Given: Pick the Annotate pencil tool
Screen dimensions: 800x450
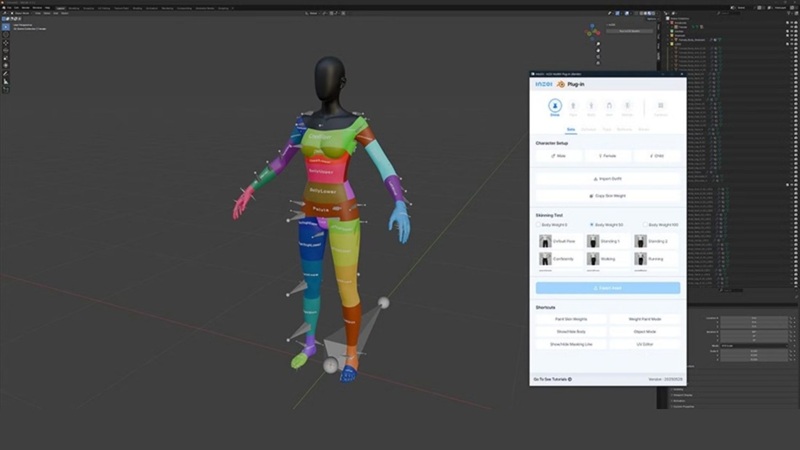Looking at the screenshot, I should point(6,74).
